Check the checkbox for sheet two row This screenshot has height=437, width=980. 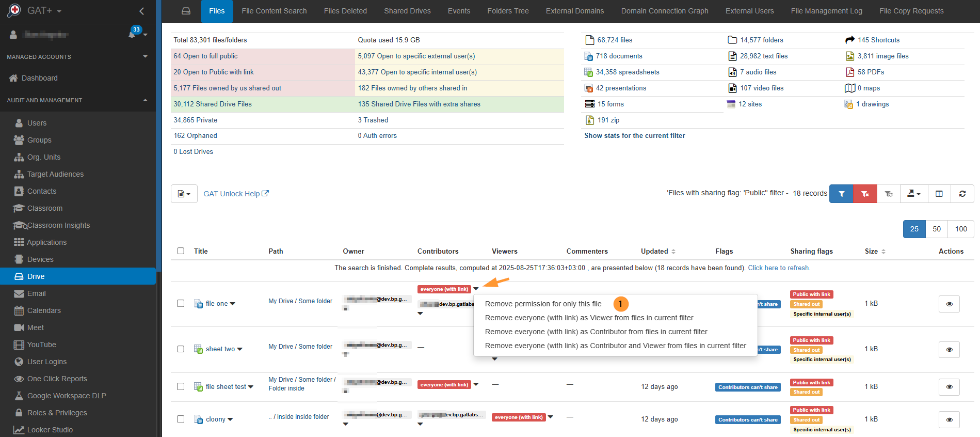pos(181,349)
